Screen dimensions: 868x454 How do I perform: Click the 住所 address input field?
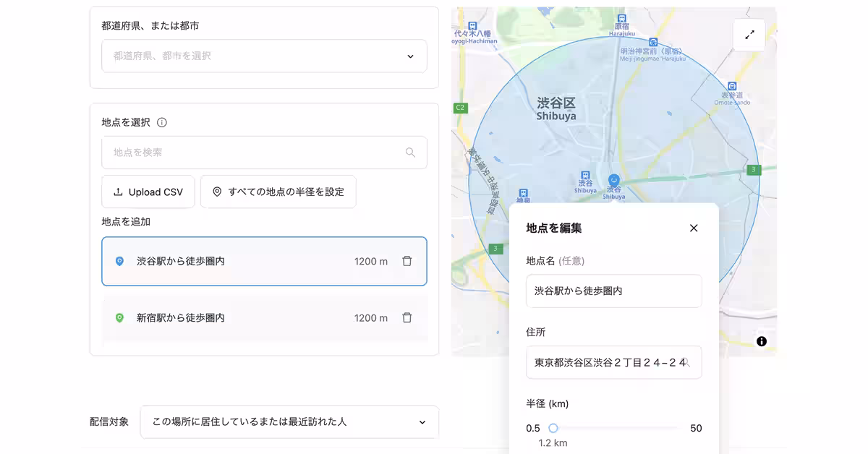pyautogui.click(x=613, y=362)
